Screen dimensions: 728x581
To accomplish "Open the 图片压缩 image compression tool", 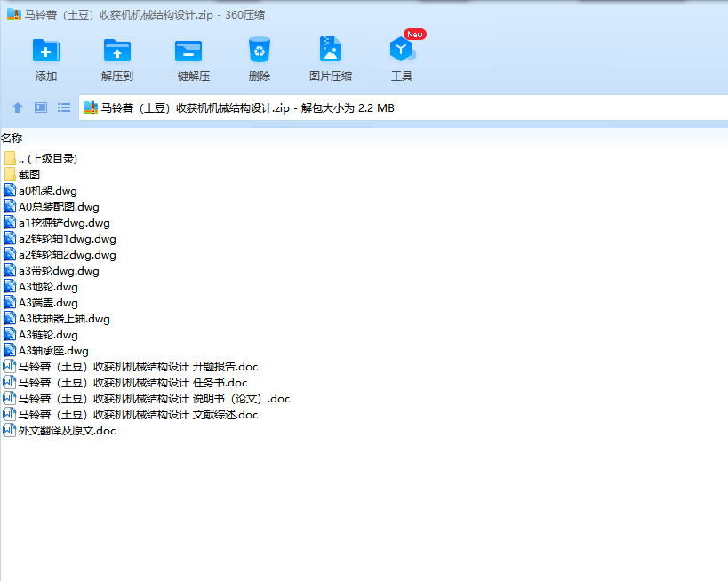I will coord(331,49).
